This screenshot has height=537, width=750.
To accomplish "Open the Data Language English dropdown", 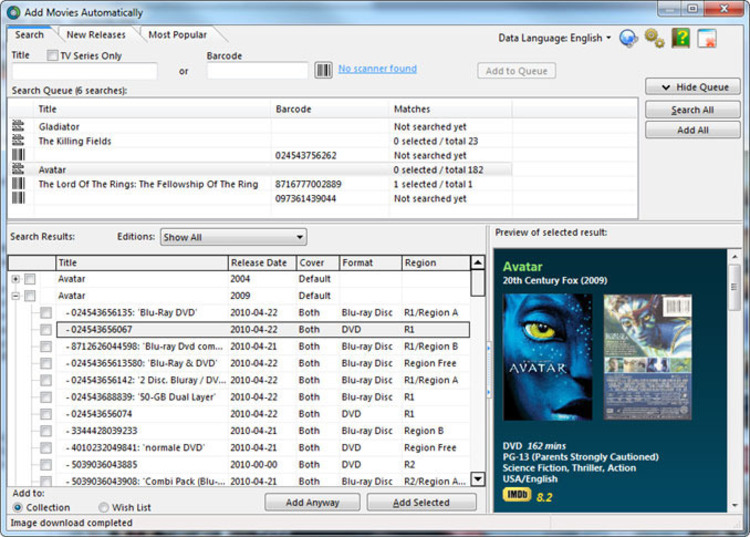I will tap(555, 38).
